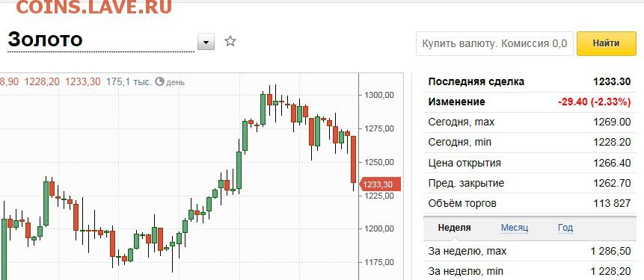Open the COINS.LAVE.RU watermark link
Screen dimensions: 644x280
point(94,7)
